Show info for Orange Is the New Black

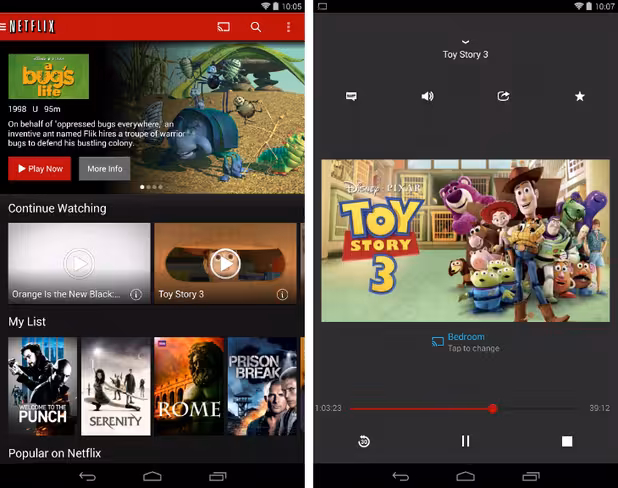(136, 294)
